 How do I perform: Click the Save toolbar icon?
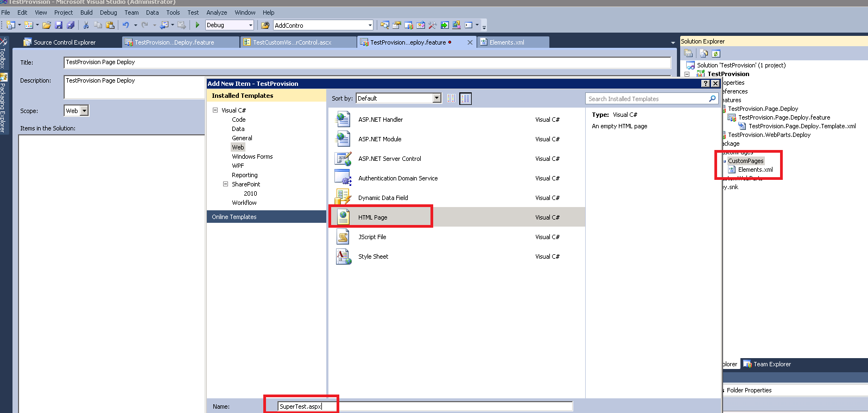tap(59, 25)
